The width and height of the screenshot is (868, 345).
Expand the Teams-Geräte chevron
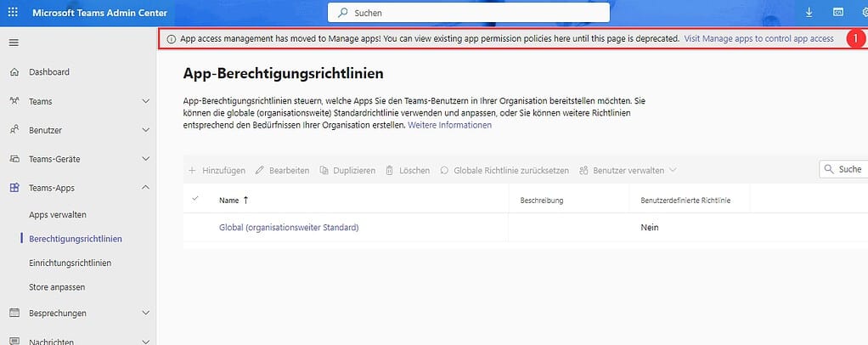coord(145,159)
